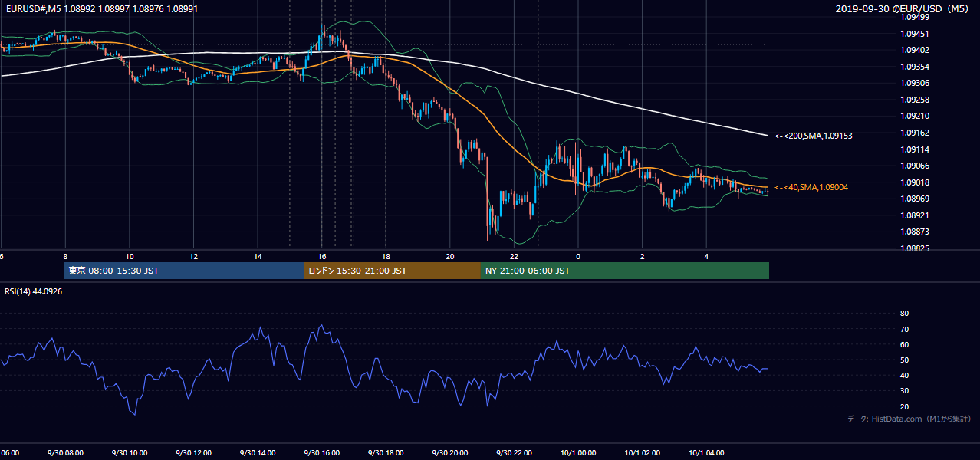Viewport: 980px width, 460px height.
Task: Click price axis label 1.09114
Action: [914, 149]
